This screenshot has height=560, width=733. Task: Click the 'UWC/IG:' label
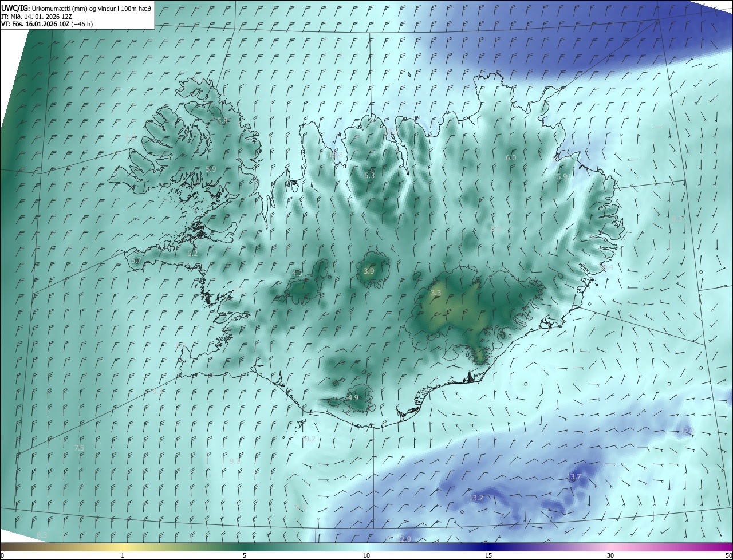pyautogui.click(x=16, y=8)
